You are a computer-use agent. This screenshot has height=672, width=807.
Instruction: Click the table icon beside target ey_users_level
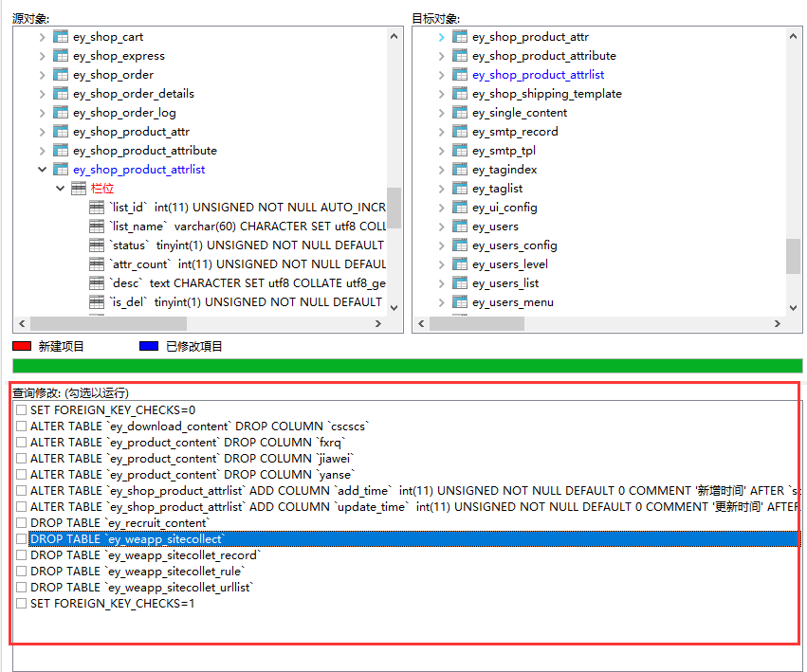tap(460, 264)
